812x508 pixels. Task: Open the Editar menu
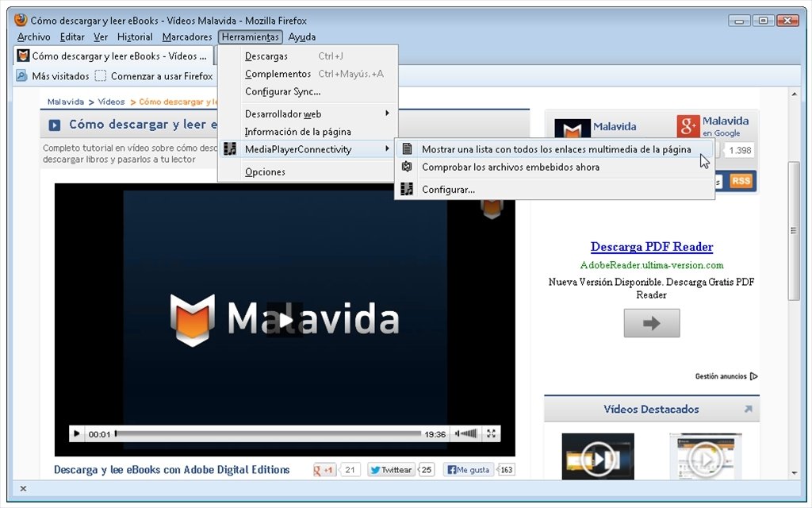click(x=72, y=37)
